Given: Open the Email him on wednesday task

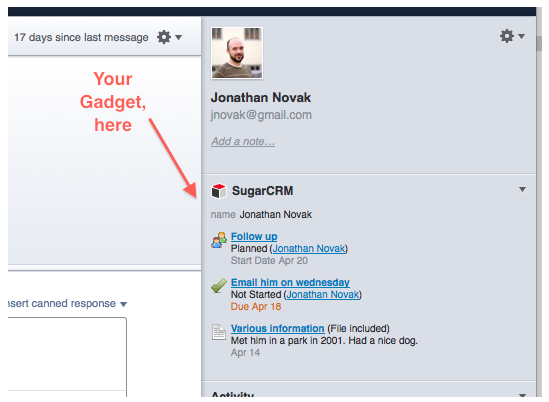Looking at the screenshot, I should [290, 283].
